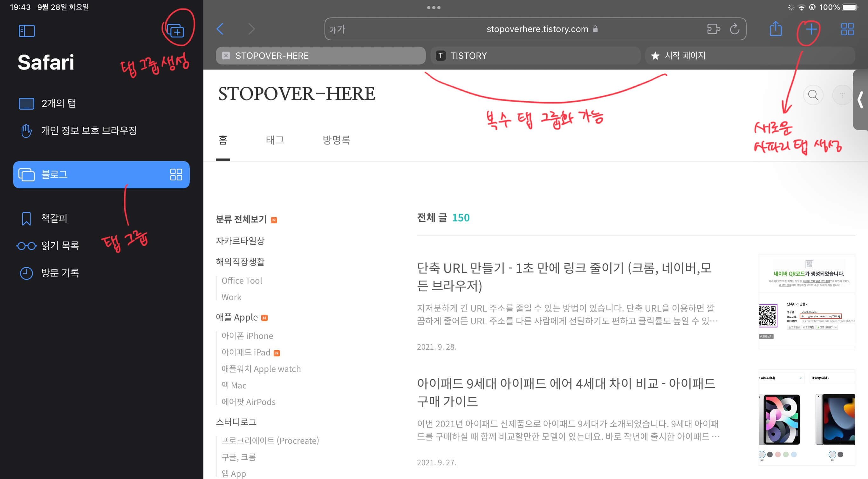Viewport: 868px width, 479px height.
Task: Click the STOPOVER-HERE blog title
Action: tap(297, 94)
